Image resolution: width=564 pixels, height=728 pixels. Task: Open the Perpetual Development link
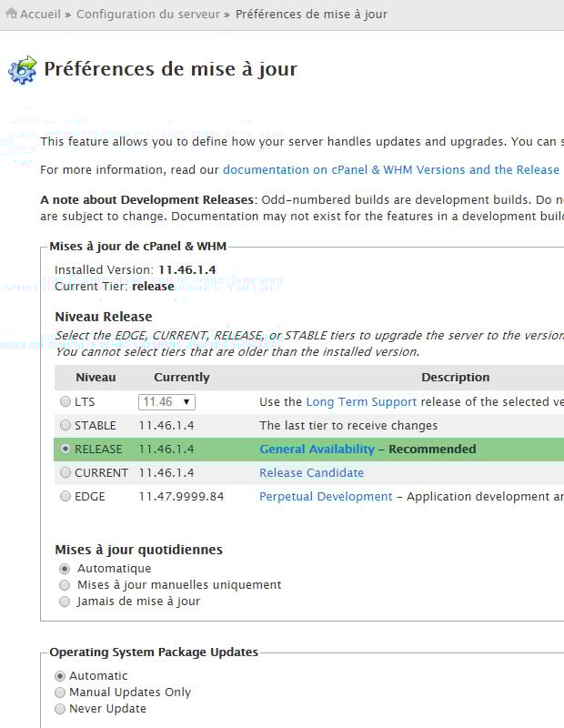[326, 497]
